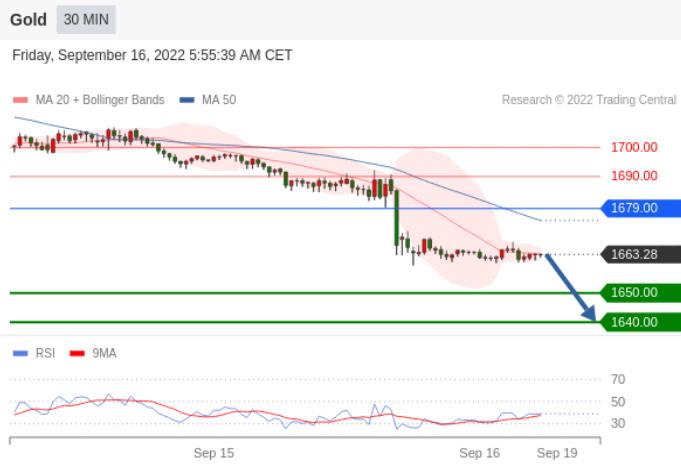Click the 1679.00 pivot price tag

click(641, 208)
